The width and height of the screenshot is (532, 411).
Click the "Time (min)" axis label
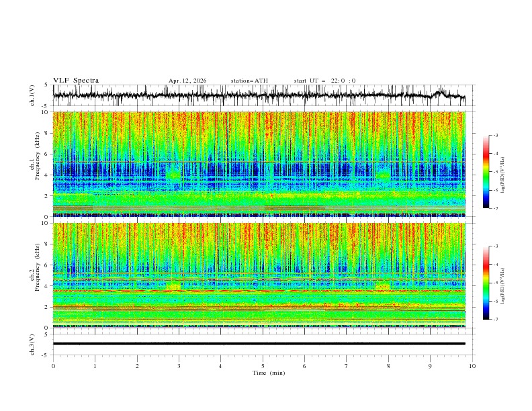[269, 373]
